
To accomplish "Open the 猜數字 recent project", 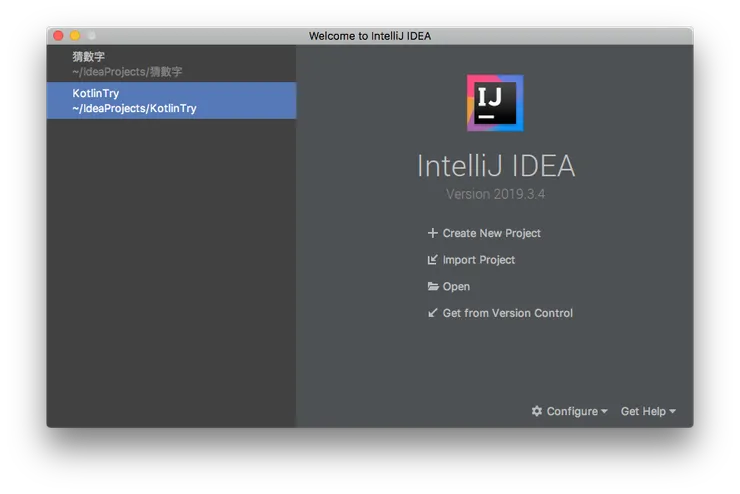I will pos(171,64).
